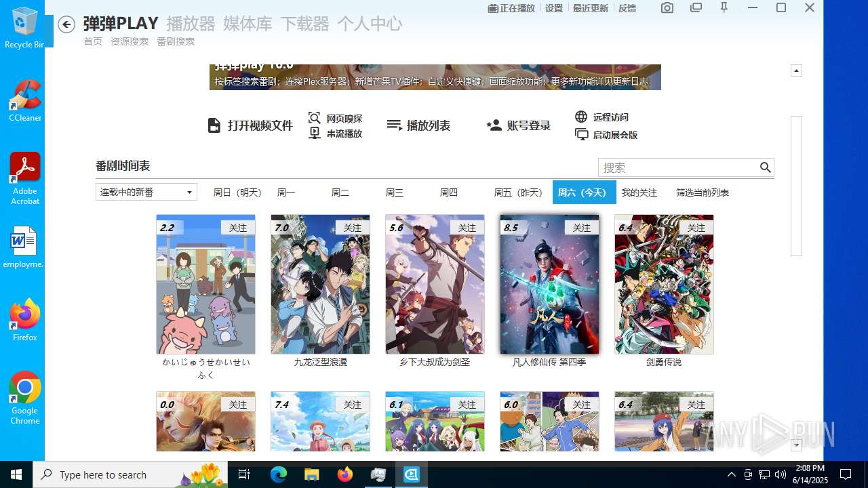Open Task View on the taskbar
The height and width of the screenshot is (488, 868).
[x=244, y=474]
